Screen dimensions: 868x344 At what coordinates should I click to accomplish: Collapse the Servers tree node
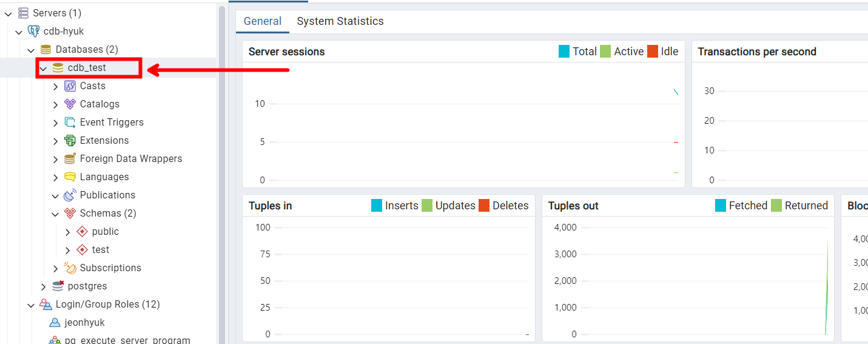point(8,13)
